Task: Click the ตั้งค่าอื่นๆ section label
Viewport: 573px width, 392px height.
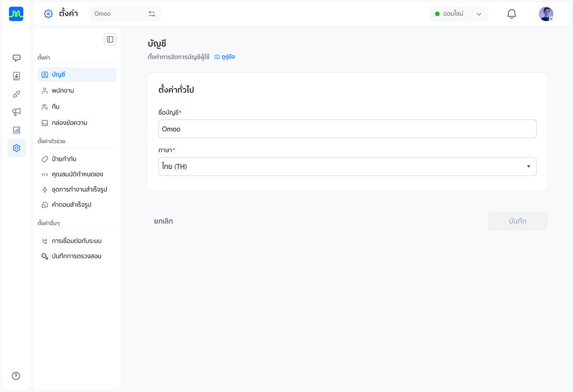Action: (x=49, y=223)
